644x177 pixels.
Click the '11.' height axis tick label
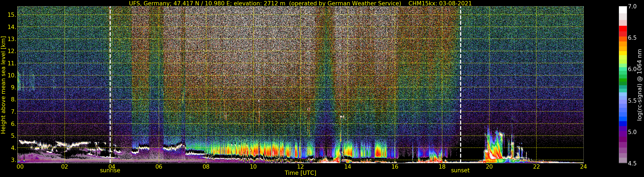coord(12,63)
